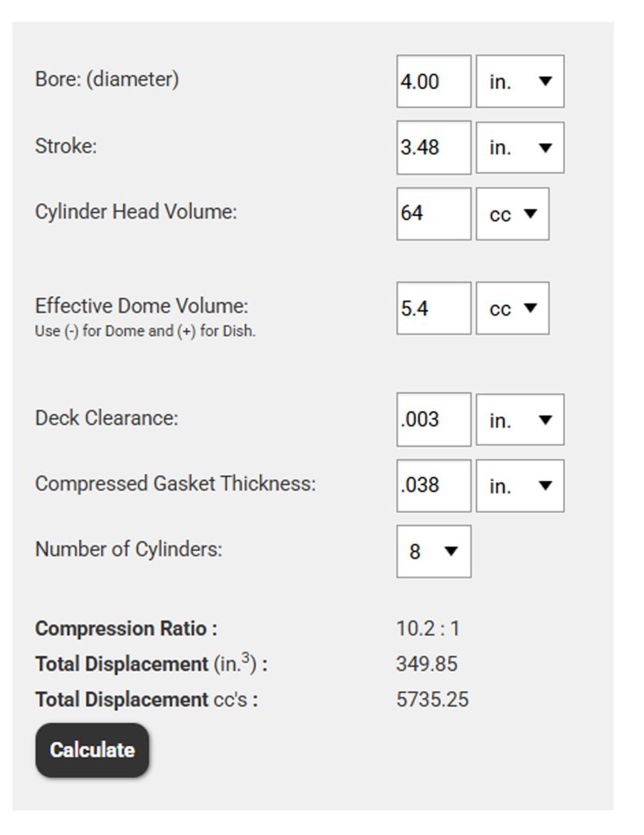Image resolution: width=644 pixels, height=835 pixels.
Task: Select the Compressed Gasket Thickness input
Action: (433, 485)
